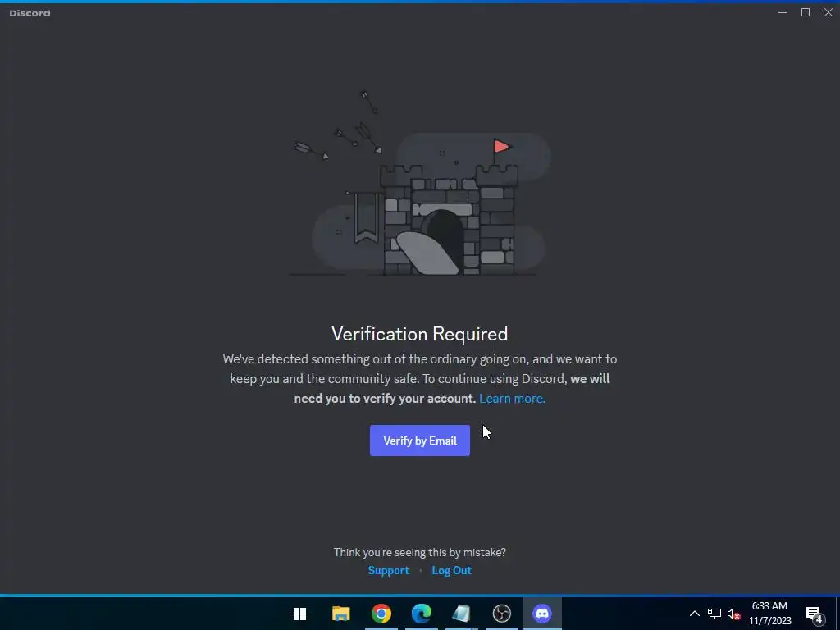Open the Learn more link
The image size is (840, 630).
(x=512, y=399)
